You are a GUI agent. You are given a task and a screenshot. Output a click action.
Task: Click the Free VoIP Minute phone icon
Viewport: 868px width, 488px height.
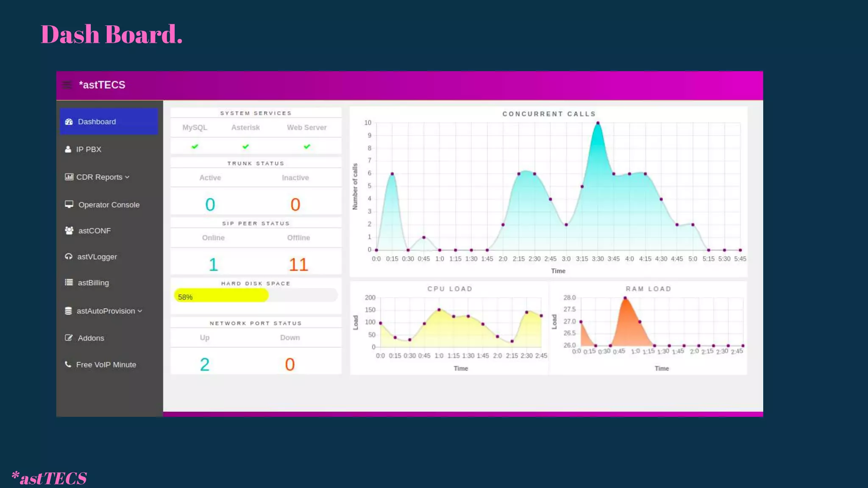68,365
